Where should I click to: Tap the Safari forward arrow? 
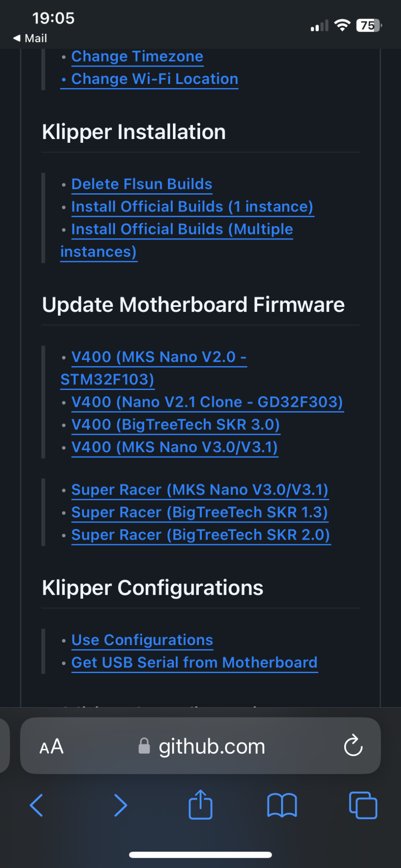pos(121,805)
